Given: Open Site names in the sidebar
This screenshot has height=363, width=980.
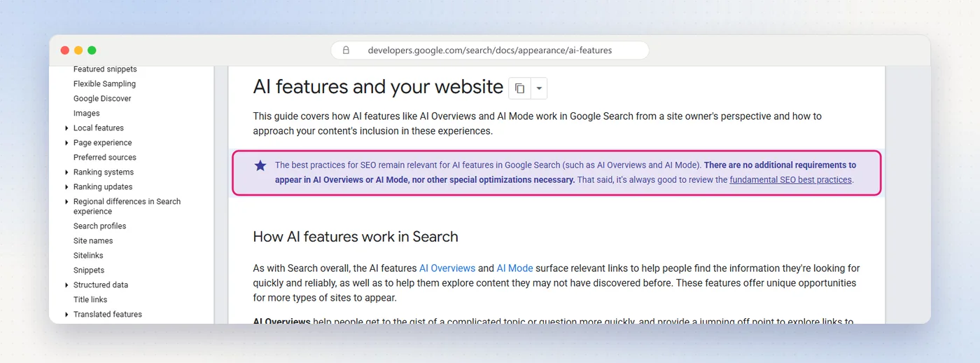Looking at the screenshot, I should 93,241.
